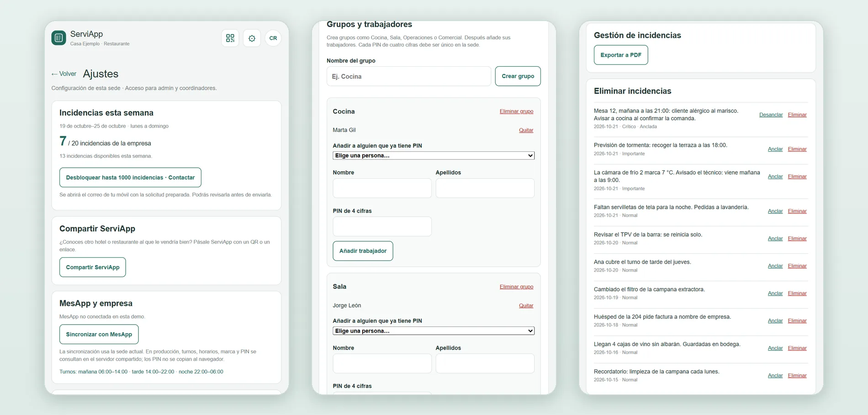Focus the Nombre del grupo field
Image resolution: width=868 pixels, height=415 pixels.
tap(409, 76)
